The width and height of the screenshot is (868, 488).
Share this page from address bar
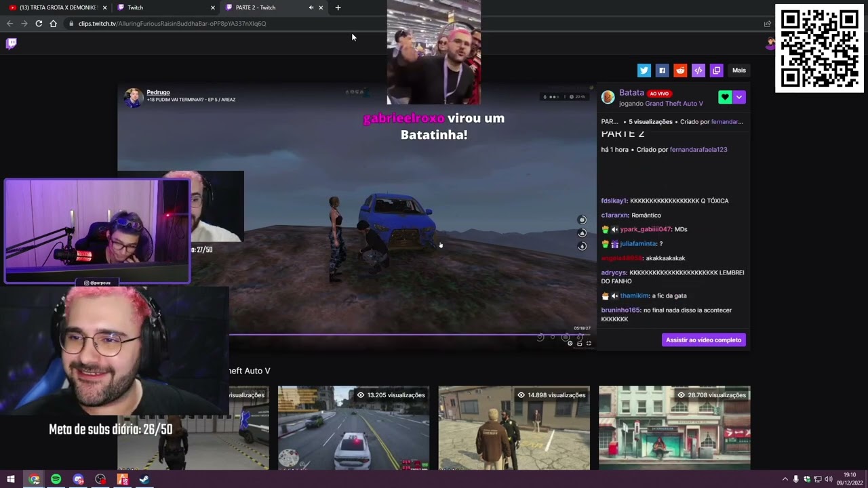click(x=767, y=24)
